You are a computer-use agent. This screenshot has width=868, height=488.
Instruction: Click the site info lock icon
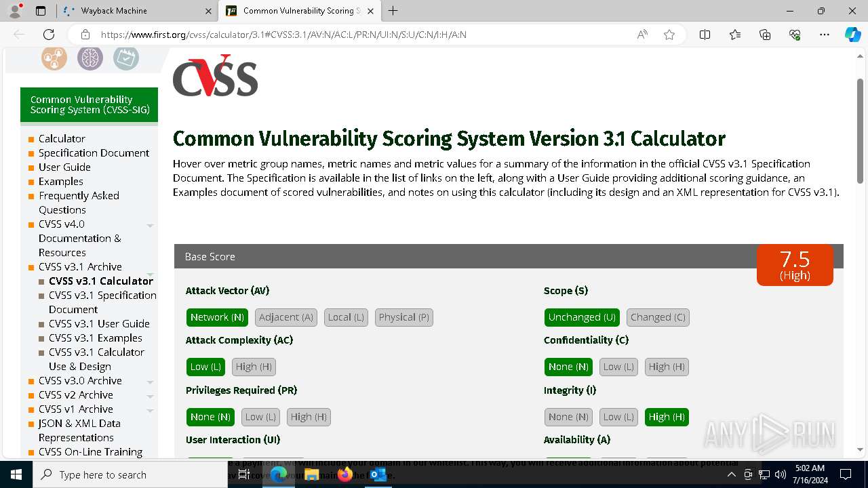click(85, 35)
